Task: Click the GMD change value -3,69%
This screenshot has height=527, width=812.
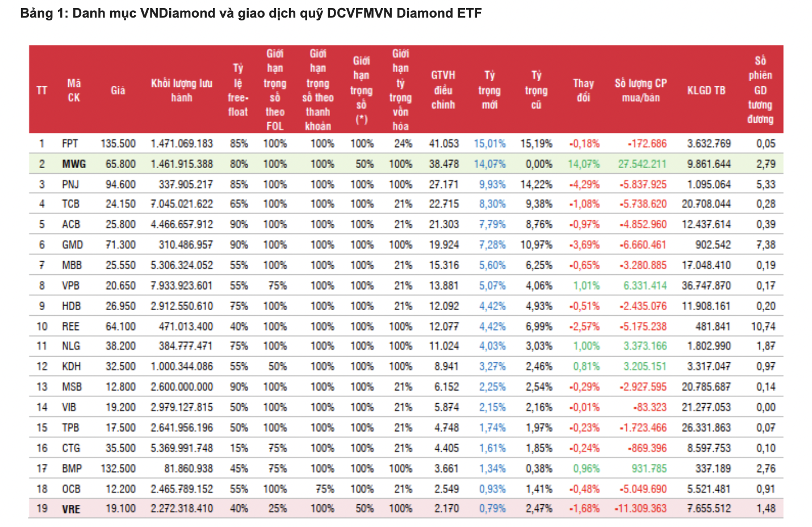Action: tap(584, 245)
